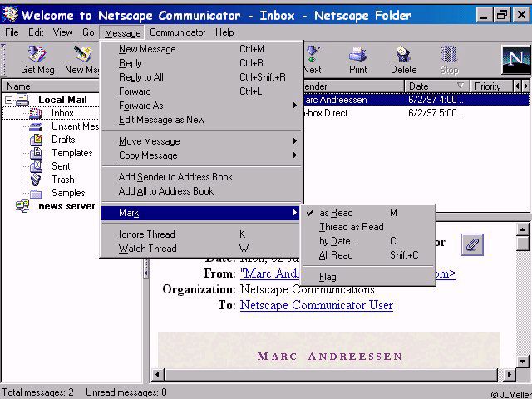Open the Help menu
Viewport: 532px width, 399px height.
coord(224,32)
